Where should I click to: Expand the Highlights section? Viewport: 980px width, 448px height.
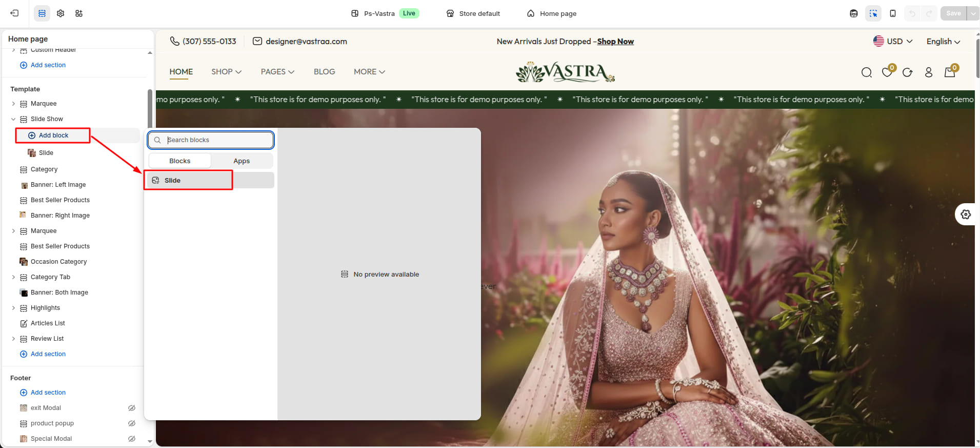13,308
